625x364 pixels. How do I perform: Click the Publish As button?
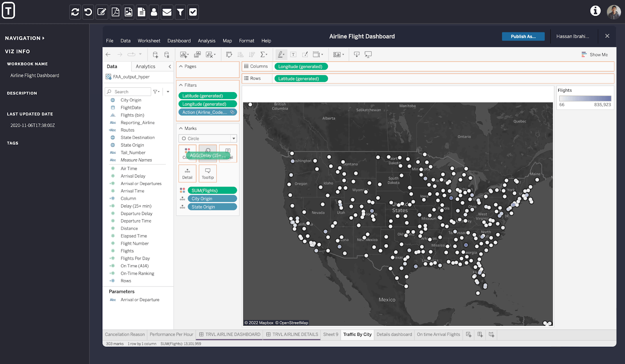[523, 36]
